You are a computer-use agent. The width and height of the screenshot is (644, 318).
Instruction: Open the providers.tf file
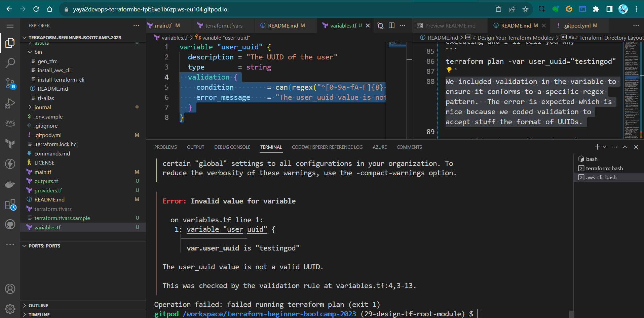(48, 190)
